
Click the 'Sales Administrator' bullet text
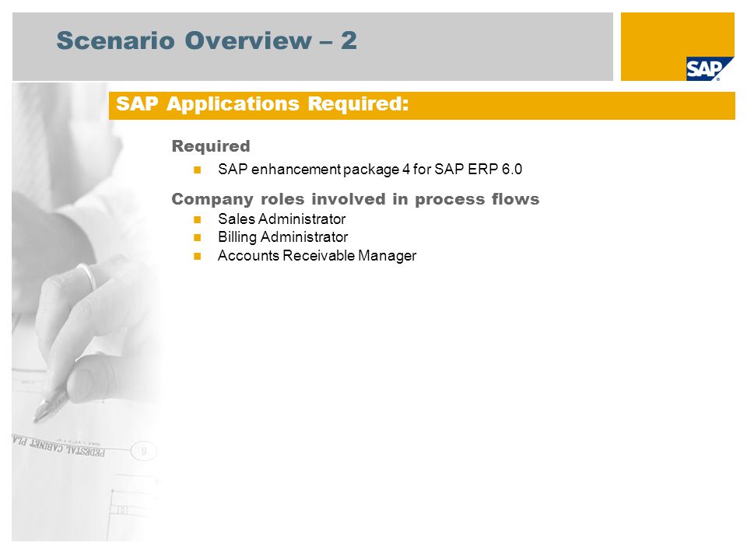click(282, 219)
